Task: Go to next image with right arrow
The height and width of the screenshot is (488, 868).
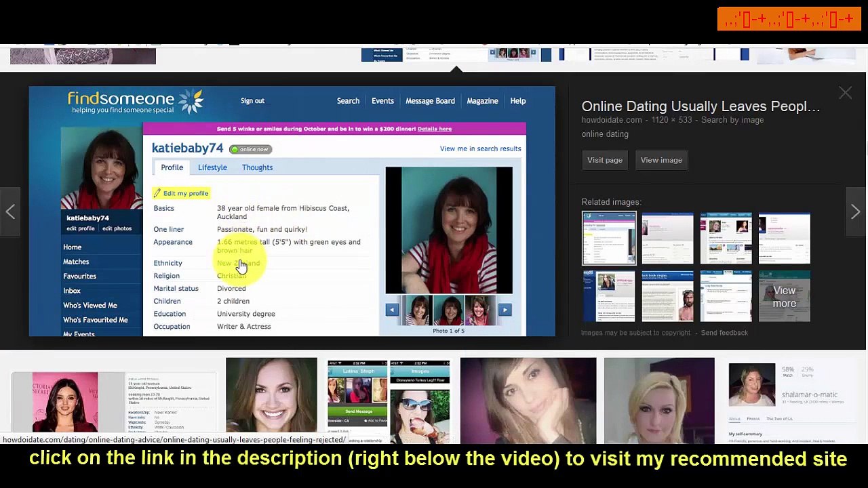Action: (855, 211)
